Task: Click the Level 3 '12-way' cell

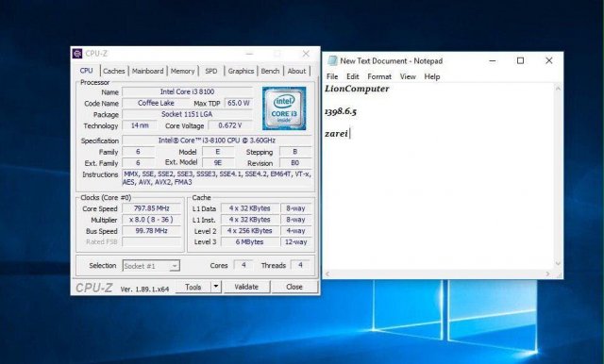Action: tap(295, 242)
